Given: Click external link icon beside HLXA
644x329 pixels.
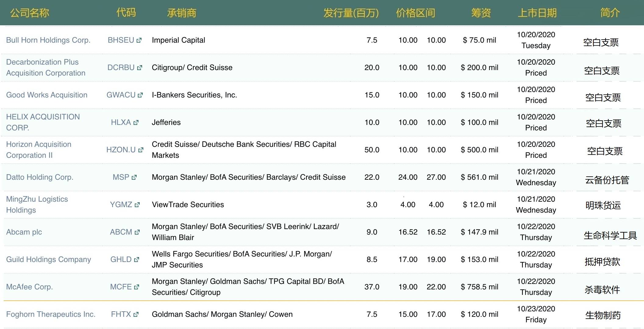Looking at the screenshot, I should click(136, 122).
